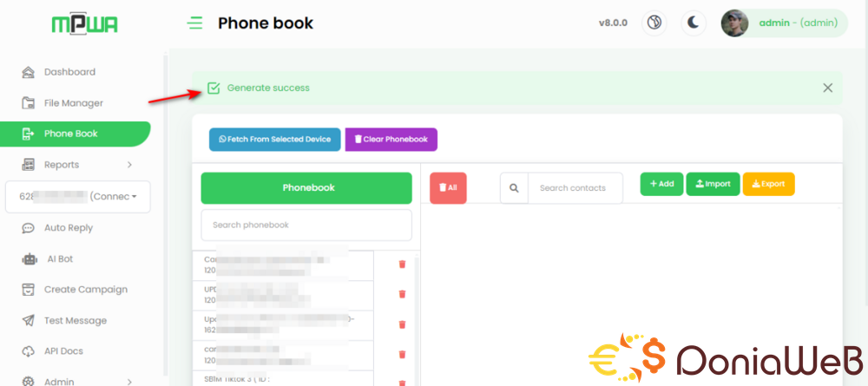
Task: Open the hamburger sidebar menu
Action: tap(194, 23)
